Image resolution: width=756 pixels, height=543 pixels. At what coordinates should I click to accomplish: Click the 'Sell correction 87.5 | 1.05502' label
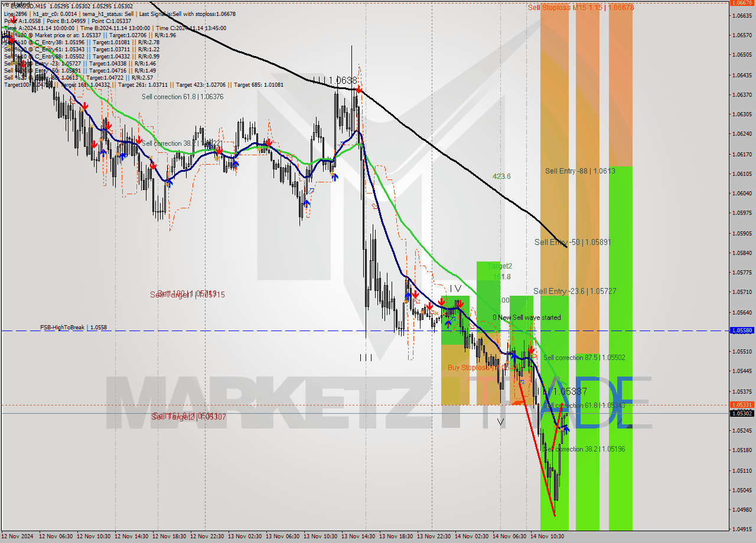pos(584,358)
